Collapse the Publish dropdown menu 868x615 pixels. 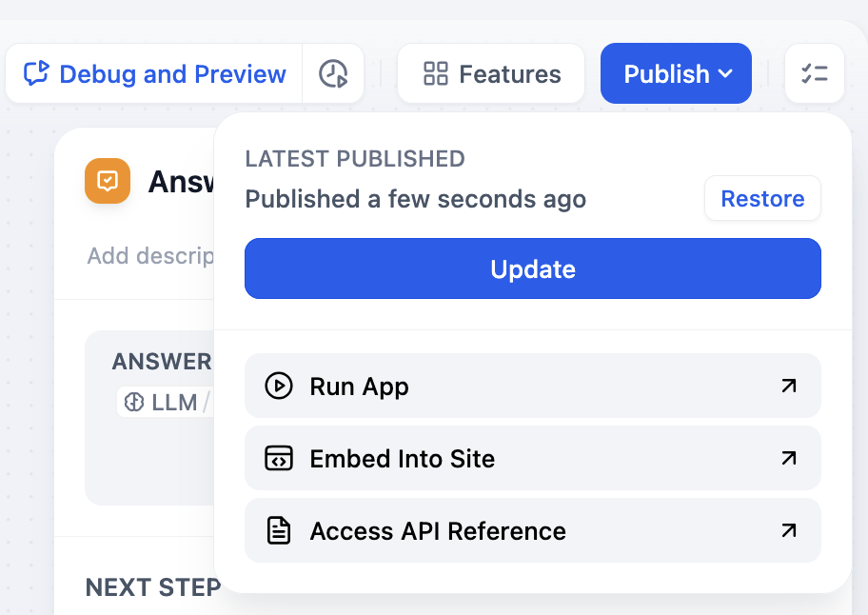676,73
